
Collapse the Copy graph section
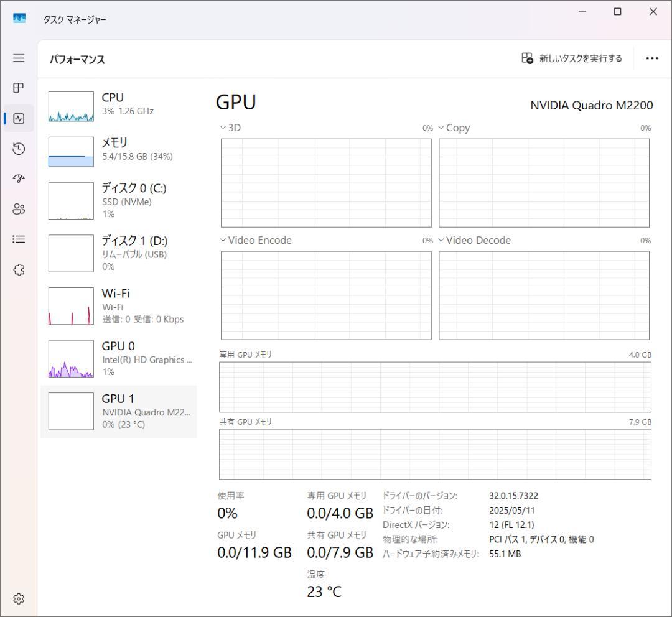point(441,128)
